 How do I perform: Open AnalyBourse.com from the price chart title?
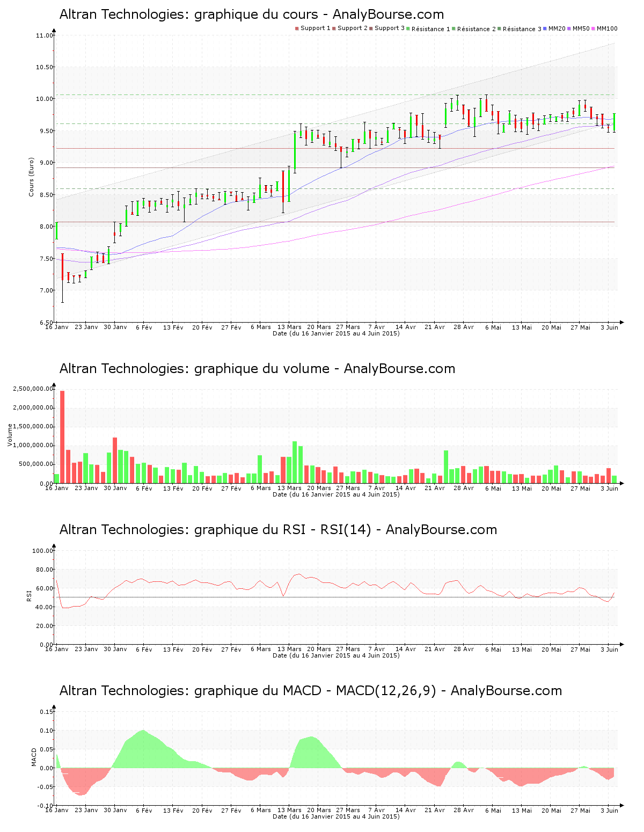click(x=389, y=14)
